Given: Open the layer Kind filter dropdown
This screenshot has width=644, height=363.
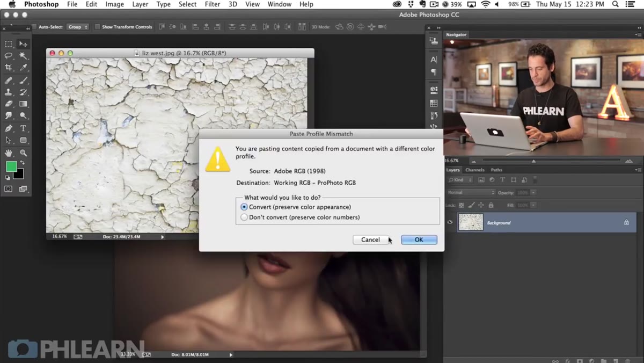Looking at the screenshot, I should pos(462,180).
